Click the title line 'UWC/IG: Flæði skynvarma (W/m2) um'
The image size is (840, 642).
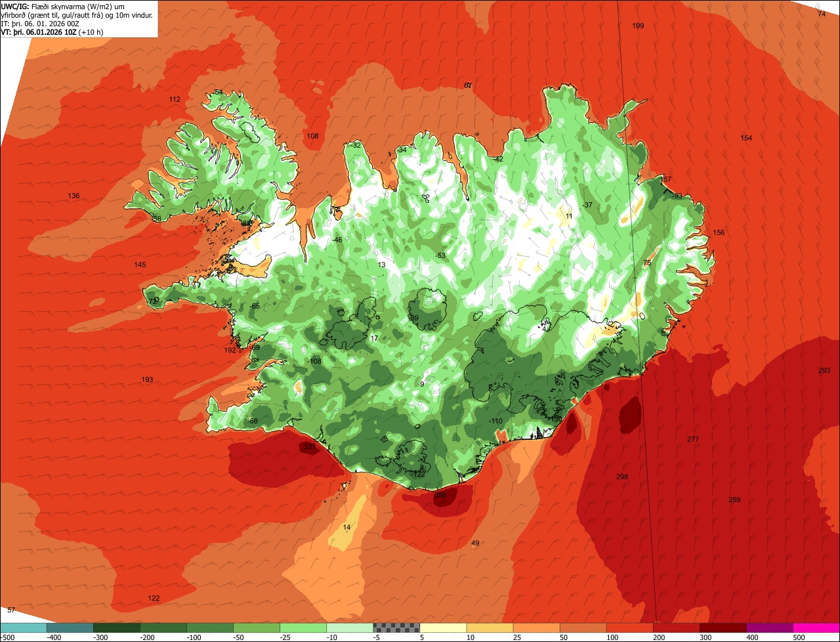click(63, 6)
